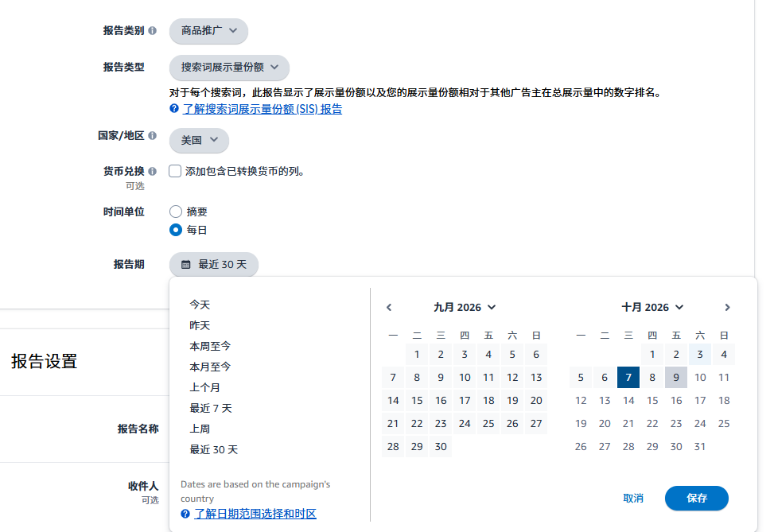774x532 pixels.
Task: Click the 取消 button
Action: click(x=633, y=498)
